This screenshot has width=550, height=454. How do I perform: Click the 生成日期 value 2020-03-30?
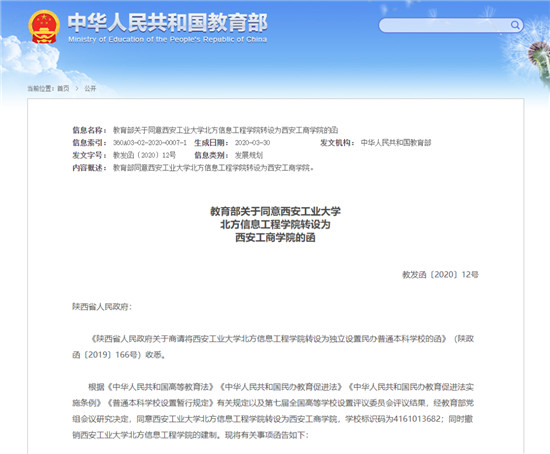252,143
